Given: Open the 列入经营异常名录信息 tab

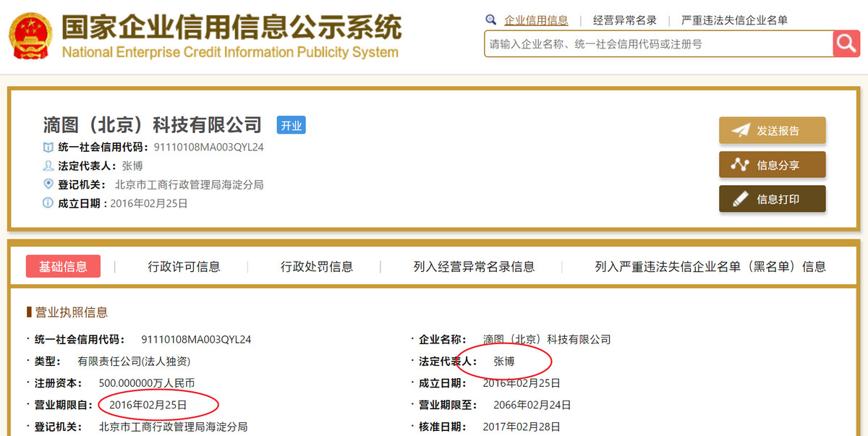Looking at the screenshot, I should [x=474, y=267].
